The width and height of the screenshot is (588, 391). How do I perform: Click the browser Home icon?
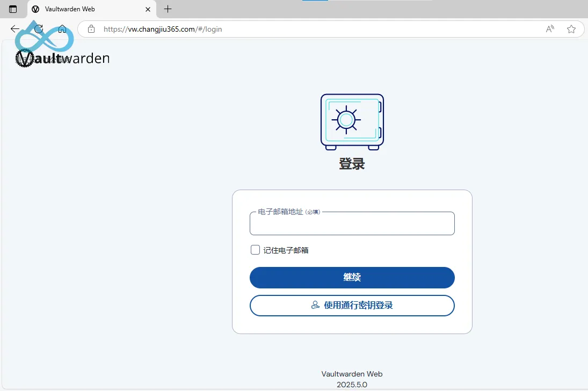62,29
